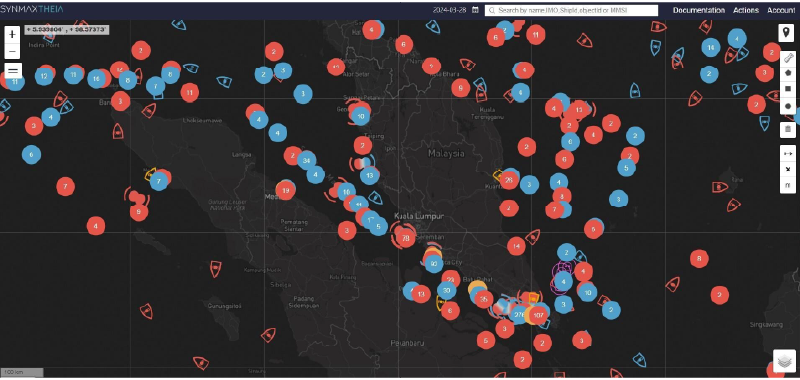Select the rectangle drawing tool
800x380 pixels.
pyautogui.click(x=788, y=89)
